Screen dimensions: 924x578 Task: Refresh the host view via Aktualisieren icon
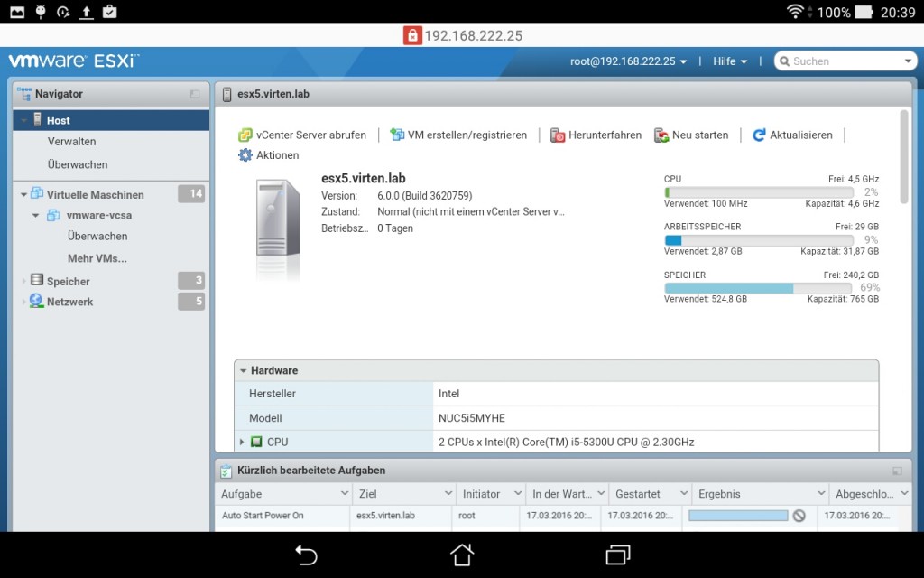click(x=758, y=135)
